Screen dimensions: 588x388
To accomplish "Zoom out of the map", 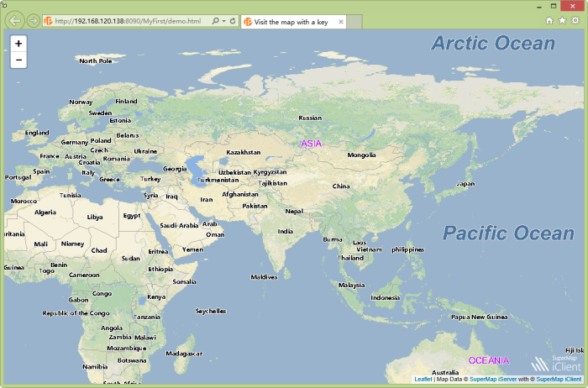I will (x=18, y=60).
